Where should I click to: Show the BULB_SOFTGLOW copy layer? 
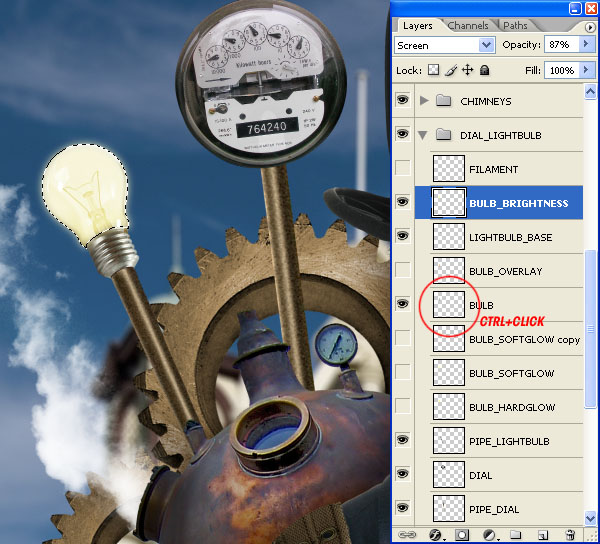[x=403, y=338]
